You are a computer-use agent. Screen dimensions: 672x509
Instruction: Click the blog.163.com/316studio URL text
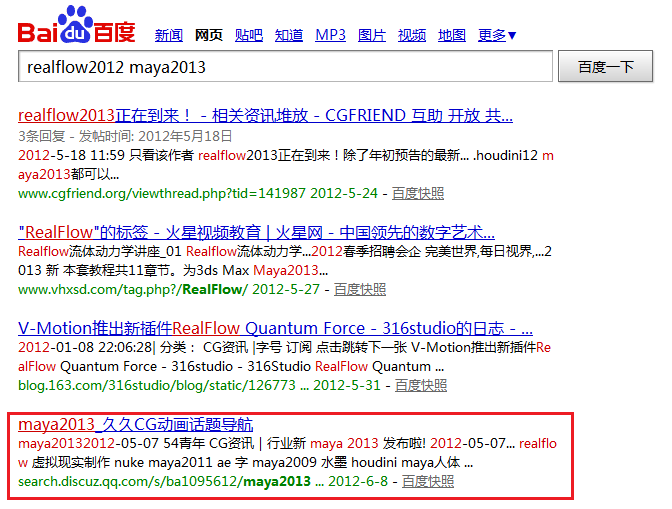click(x=157, y=385)
